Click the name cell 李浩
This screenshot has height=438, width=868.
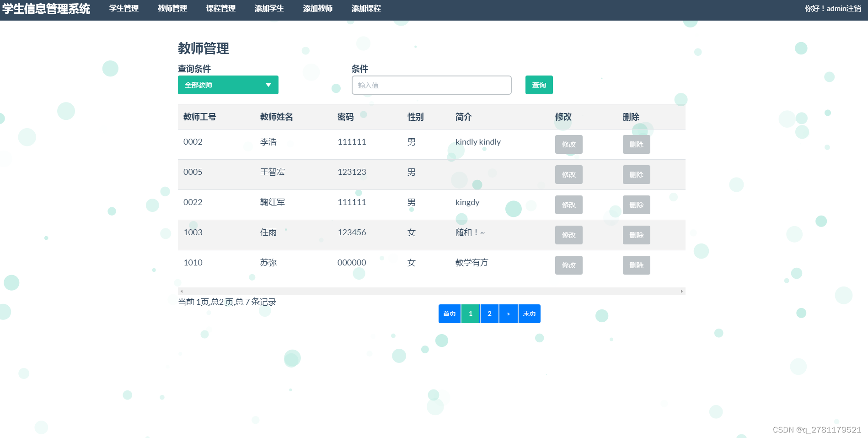268,142
